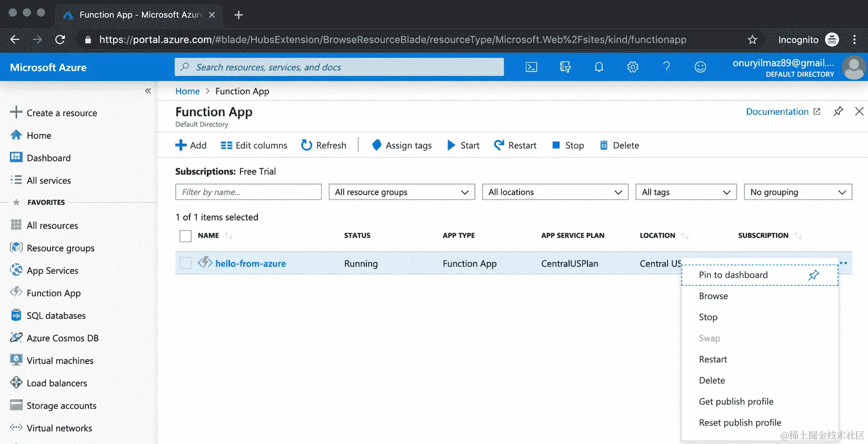Reload the page in browser

pos(60,39)
